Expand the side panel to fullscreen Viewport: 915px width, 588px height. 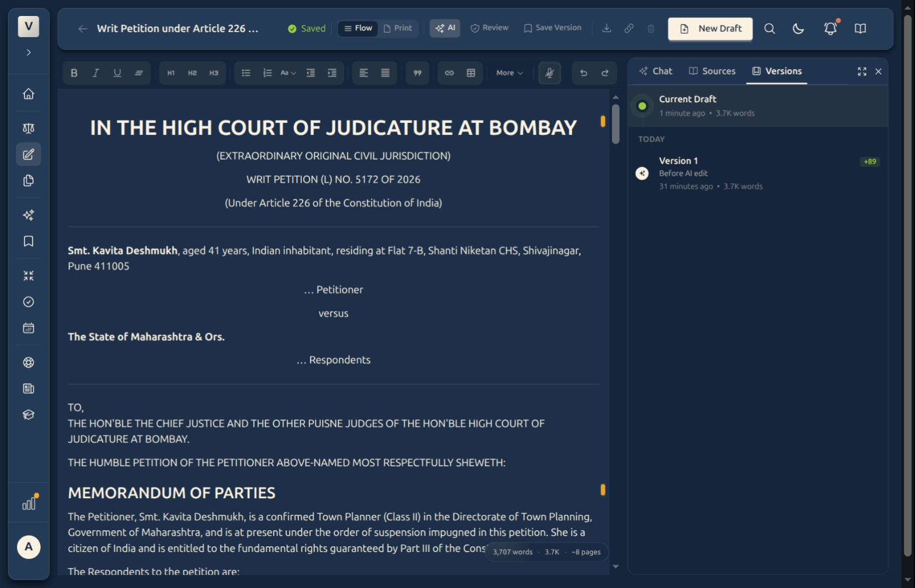click(862, 71)
